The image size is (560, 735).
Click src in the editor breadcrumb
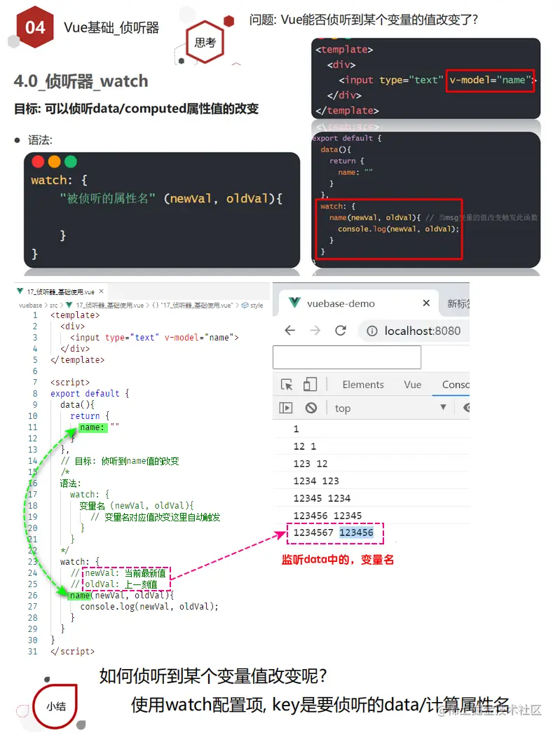click(x=53, y=305)
